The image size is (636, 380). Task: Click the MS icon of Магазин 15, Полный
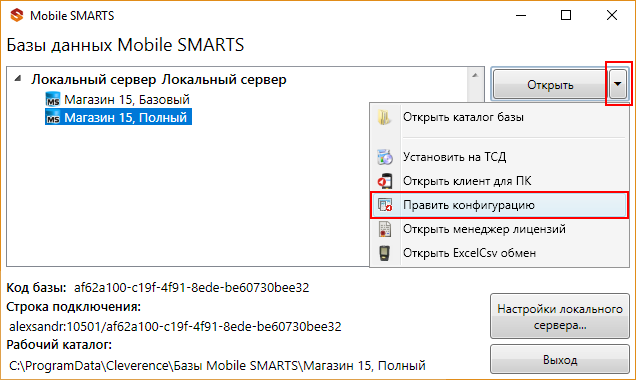53,118
